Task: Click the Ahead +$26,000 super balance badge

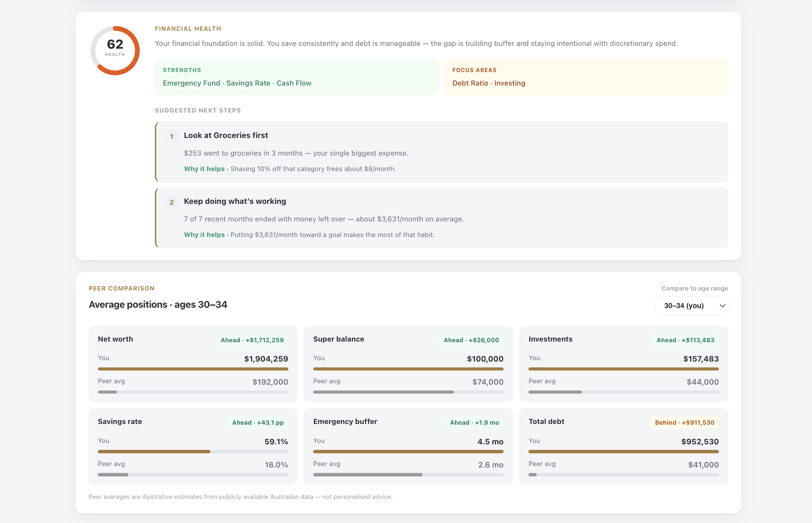Action: (471, 340)
